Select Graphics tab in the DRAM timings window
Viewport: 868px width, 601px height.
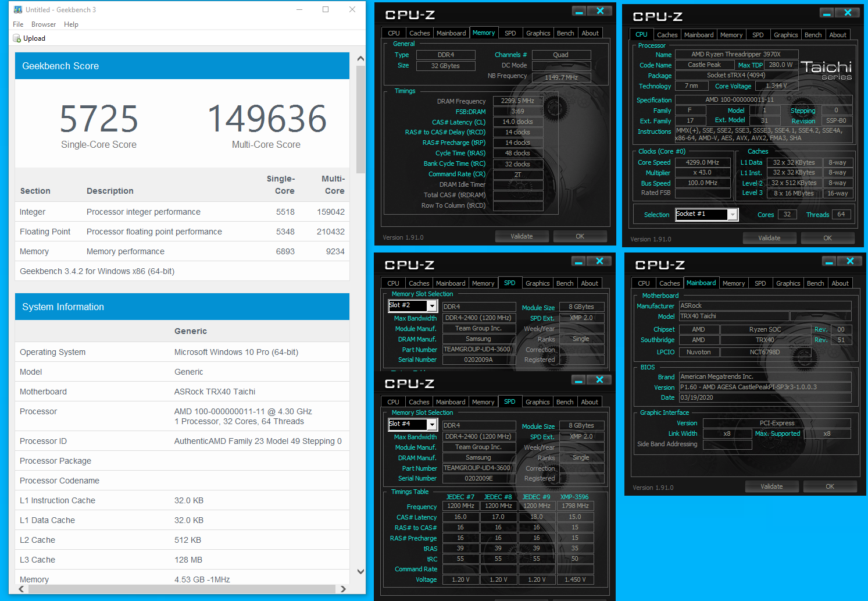(x=538, y=33)
